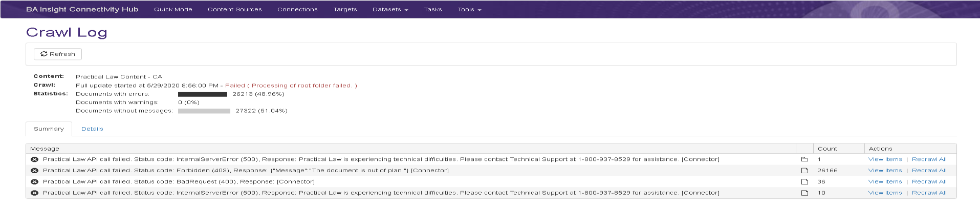Recrawl All for the count 10 error row
Viewport: 980px width, 205px height.
pos(929,193)
